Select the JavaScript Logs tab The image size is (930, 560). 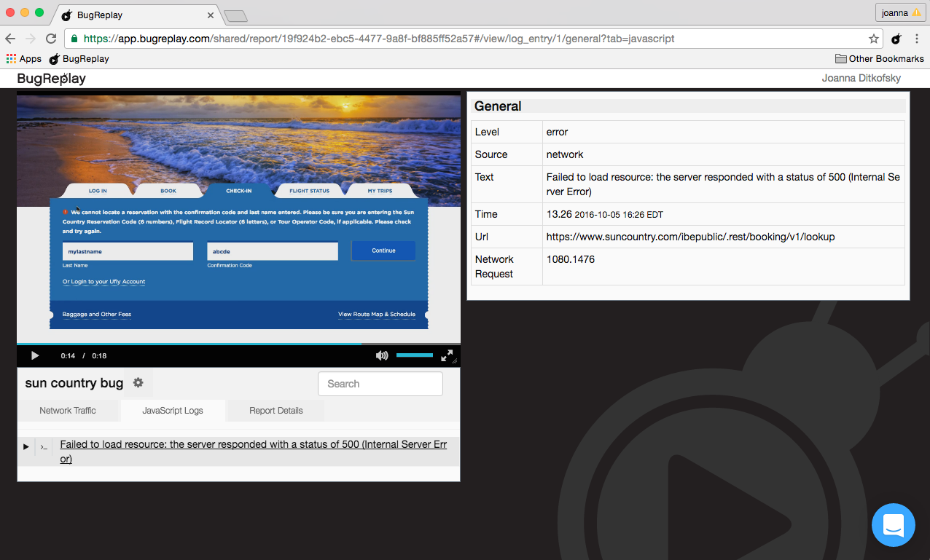[173, 411]
